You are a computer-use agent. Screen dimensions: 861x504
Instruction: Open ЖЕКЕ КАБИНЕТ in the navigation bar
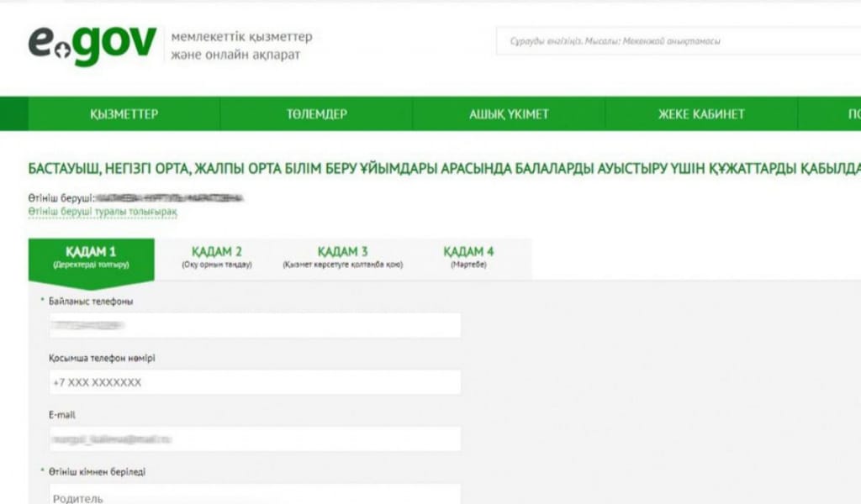coord(701,114)
